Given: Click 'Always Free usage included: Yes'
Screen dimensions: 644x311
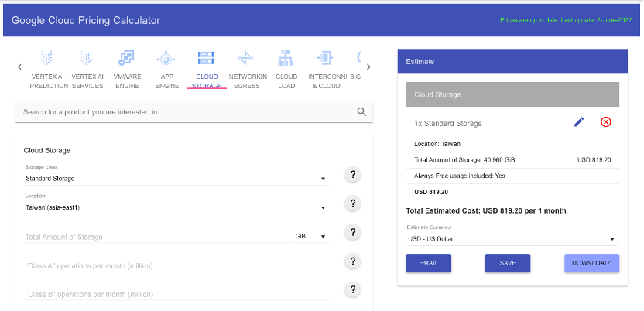Looking at the screenshot, I should tap(460, 176).
